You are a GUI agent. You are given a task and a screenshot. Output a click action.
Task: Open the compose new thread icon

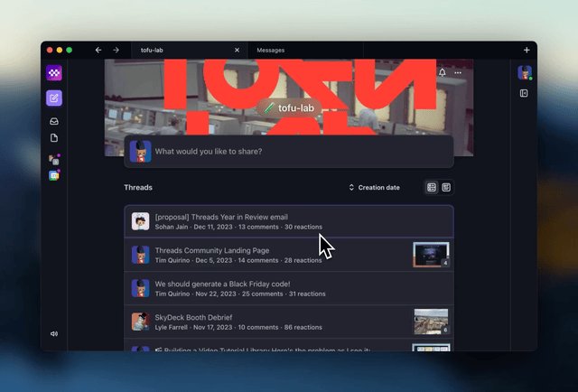tap(54, 98)
